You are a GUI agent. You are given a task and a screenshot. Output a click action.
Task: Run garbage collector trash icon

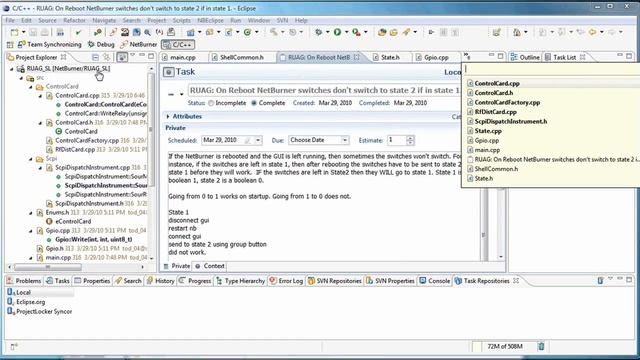tap(541, 346)
